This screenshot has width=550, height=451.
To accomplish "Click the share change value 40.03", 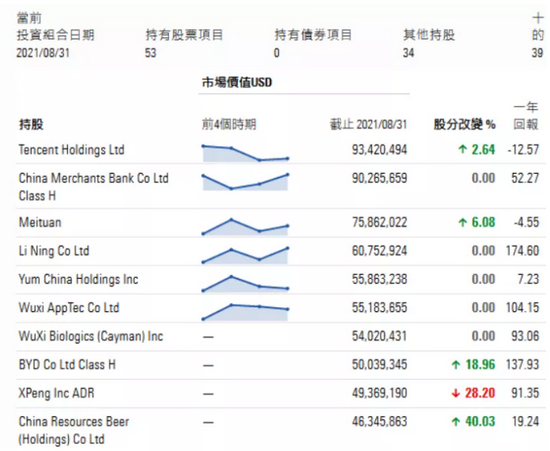I will point(480,421).
